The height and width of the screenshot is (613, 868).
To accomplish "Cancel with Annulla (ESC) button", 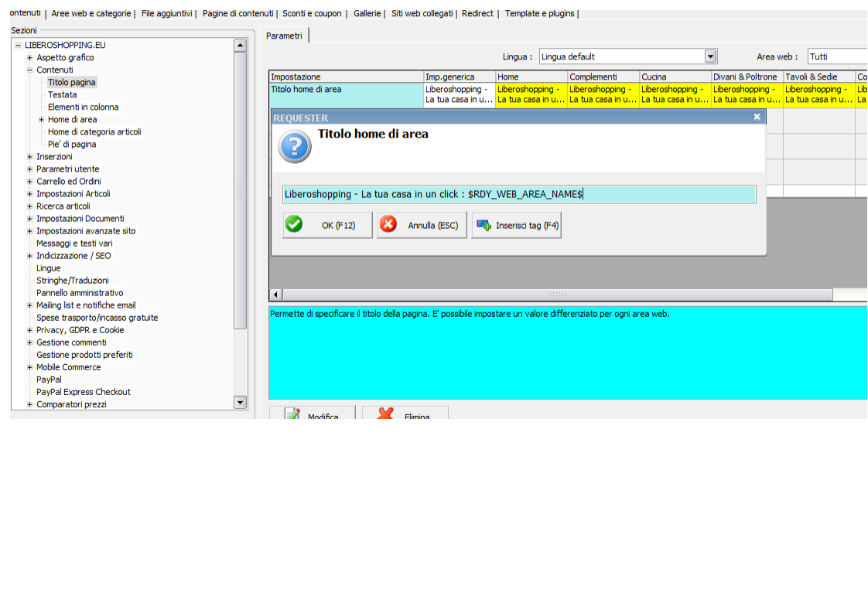I will (422, 225).
